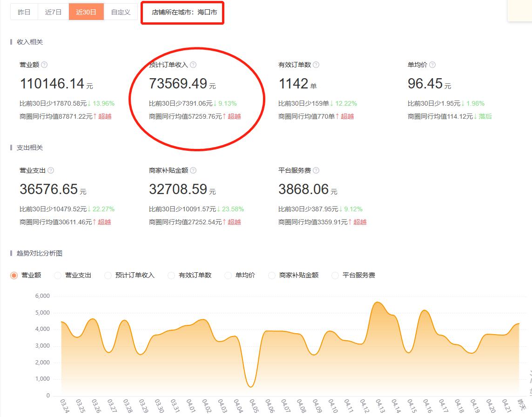532x417 pixels.
Task: Open 自定义 custom date range
Action: pyautogui.click(x=121, y=12)
